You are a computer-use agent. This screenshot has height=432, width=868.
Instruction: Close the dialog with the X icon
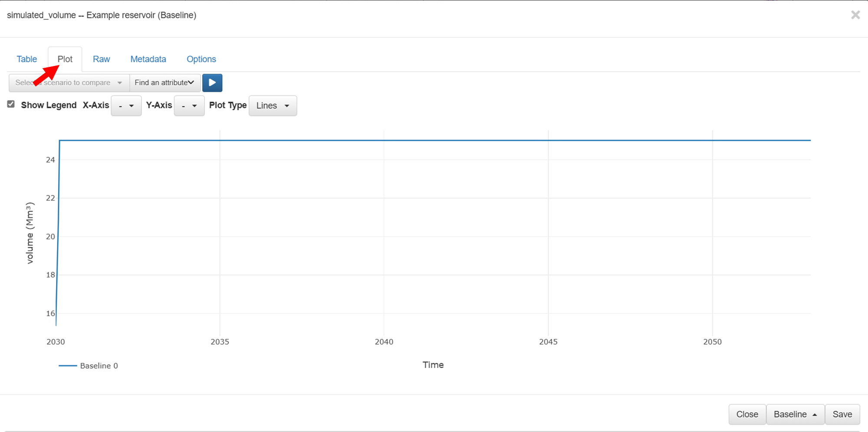855,15
